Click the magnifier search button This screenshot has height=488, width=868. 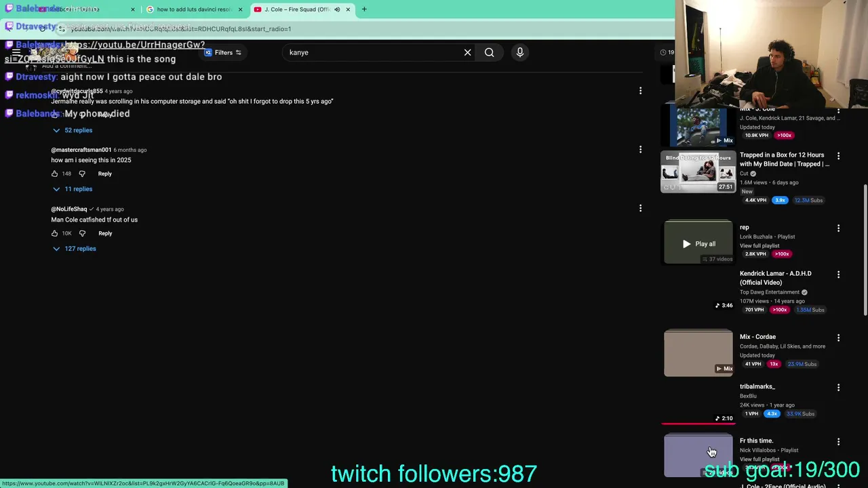click(x=489, y=52)
